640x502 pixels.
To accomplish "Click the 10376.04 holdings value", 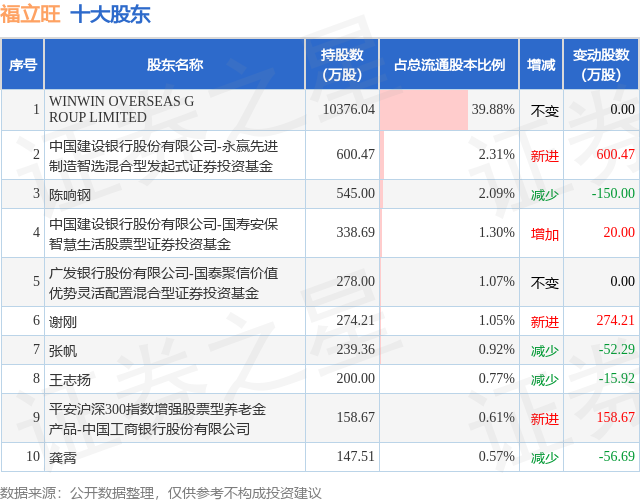I will pos(349,109).
